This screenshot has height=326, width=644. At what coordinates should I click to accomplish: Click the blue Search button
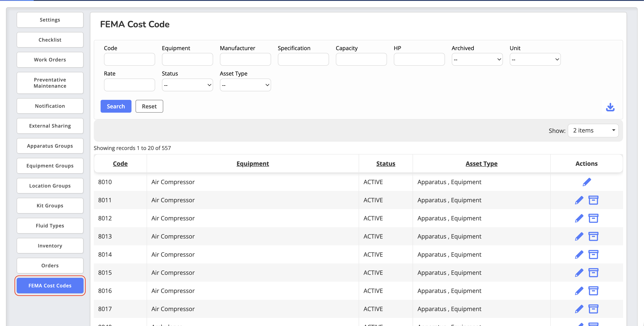point(116,106)
